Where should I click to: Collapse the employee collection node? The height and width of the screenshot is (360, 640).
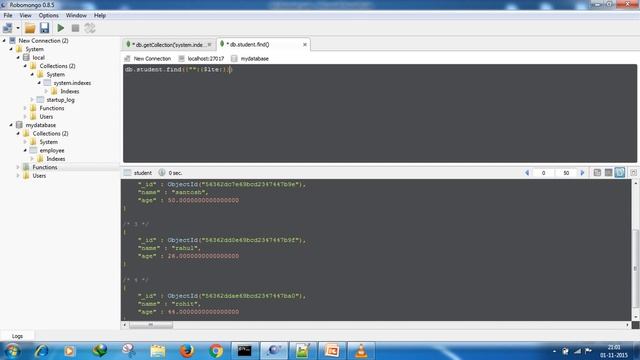[x=25, y=150]
